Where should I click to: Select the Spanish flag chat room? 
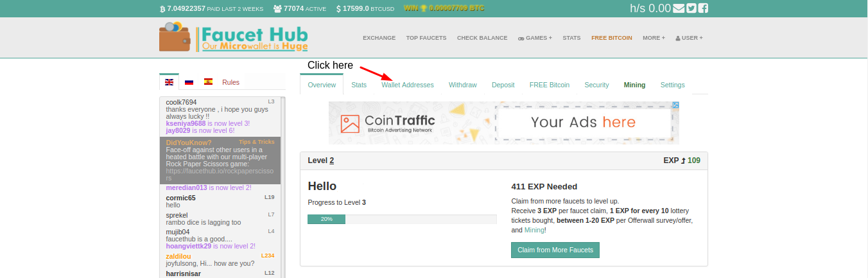208,82
